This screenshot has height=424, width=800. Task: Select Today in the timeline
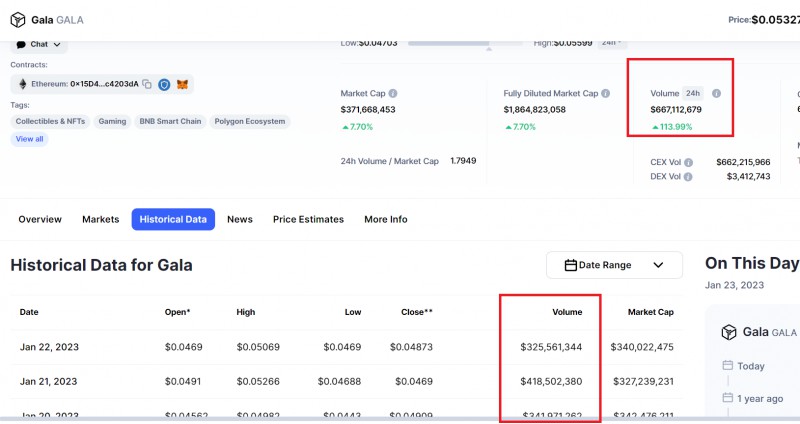coord(751,366)
